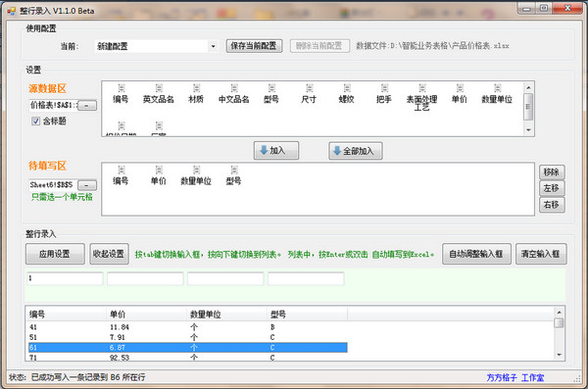Viewport: 588px width, 389px height.
Task: Click the 全部加入 button
Action: point(356,151)
